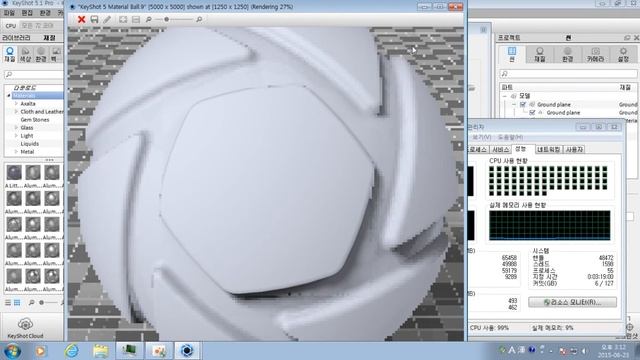Expand the Axalta material folder
Viewport: 640px width, 360px height.
pyautogui.click(x=16, y=104)
